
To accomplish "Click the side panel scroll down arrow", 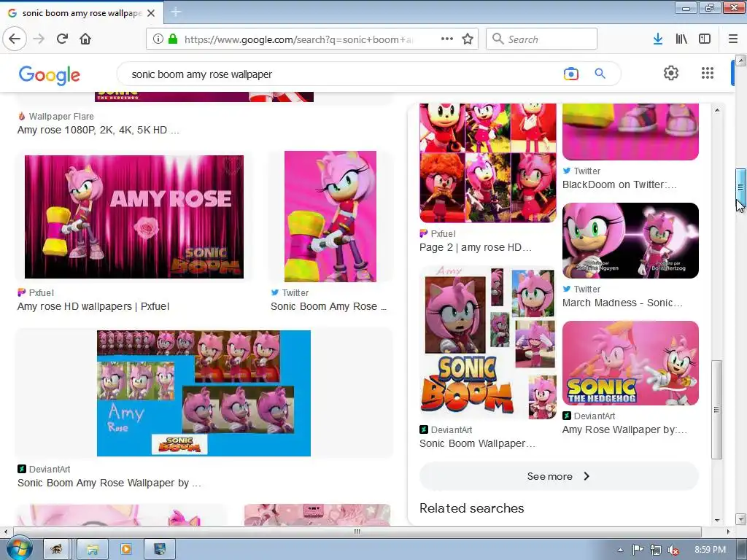I will [x=717, y=521].
